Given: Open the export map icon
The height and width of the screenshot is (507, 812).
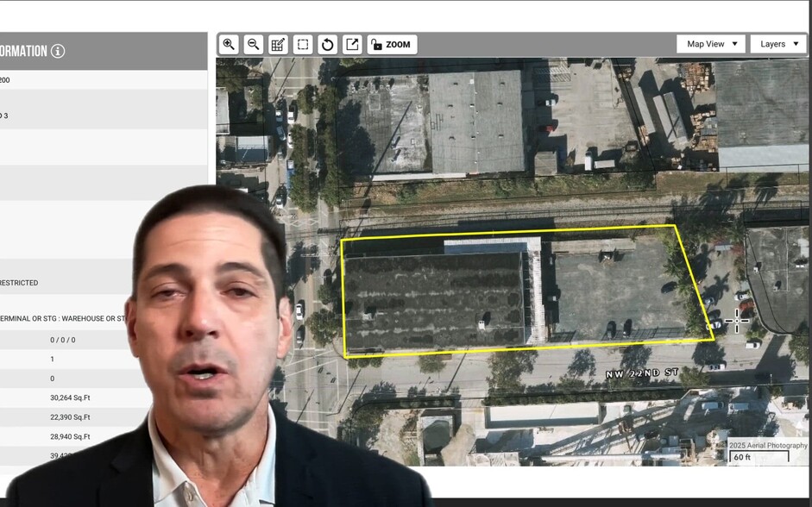Looking at the screenshot, I should click(x=352, y=44).
